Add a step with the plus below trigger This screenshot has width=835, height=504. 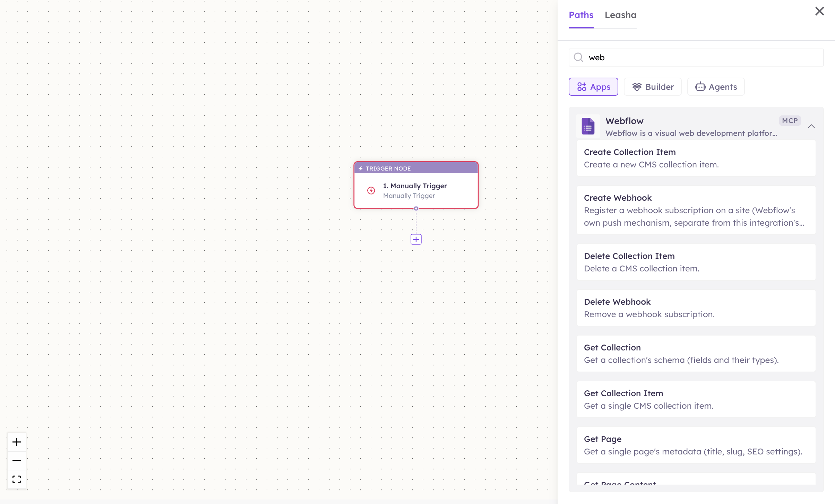(x=416, y=239)
